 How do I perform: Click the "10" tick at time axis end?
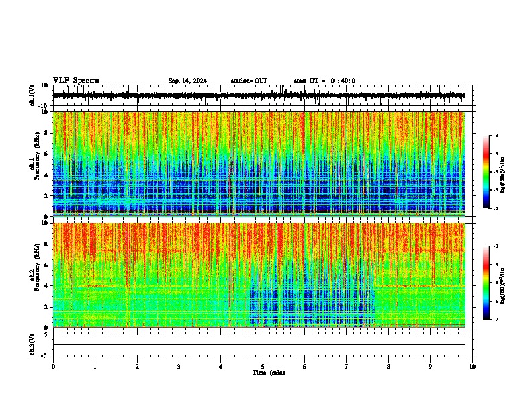[472, 367]
